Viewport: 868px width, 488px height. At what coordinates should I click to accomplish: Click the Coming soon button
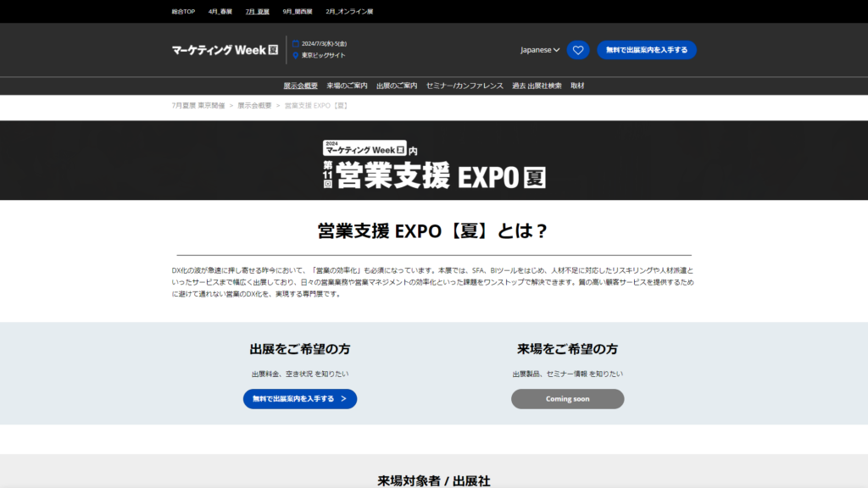pos(567,399)
